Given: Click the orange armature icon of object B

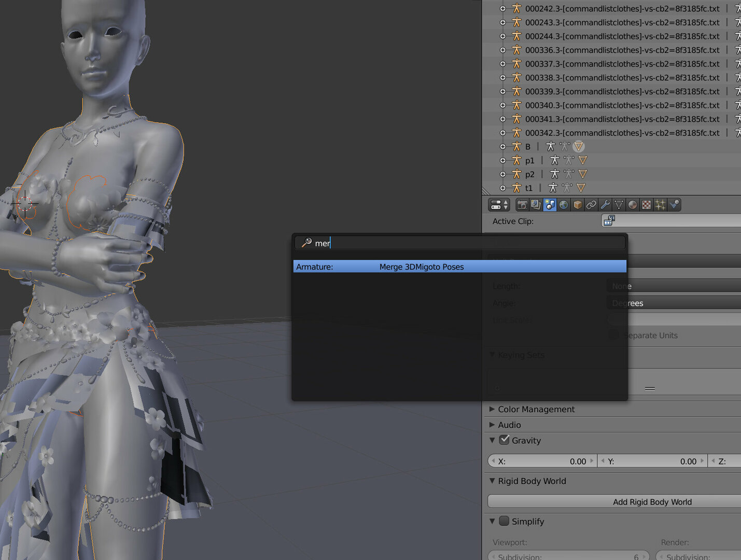Looking at the screenshot, I should [x=516, y=147].
